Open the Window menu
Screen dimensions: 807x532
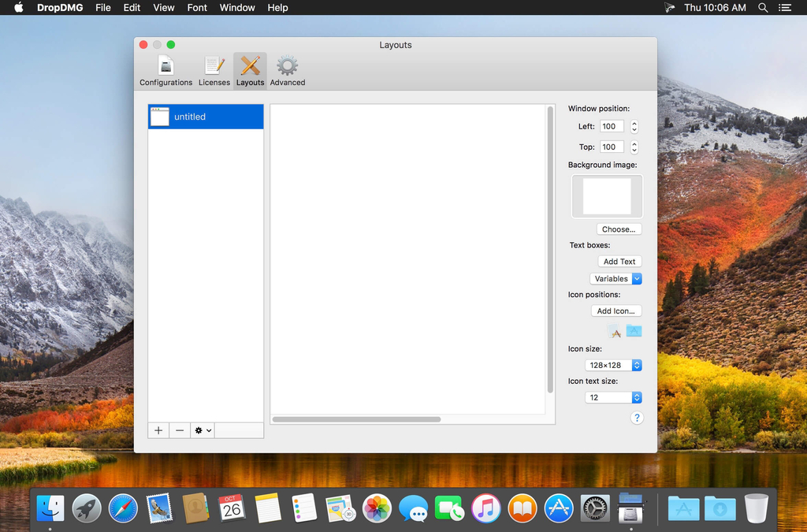(x=236, y=7)
